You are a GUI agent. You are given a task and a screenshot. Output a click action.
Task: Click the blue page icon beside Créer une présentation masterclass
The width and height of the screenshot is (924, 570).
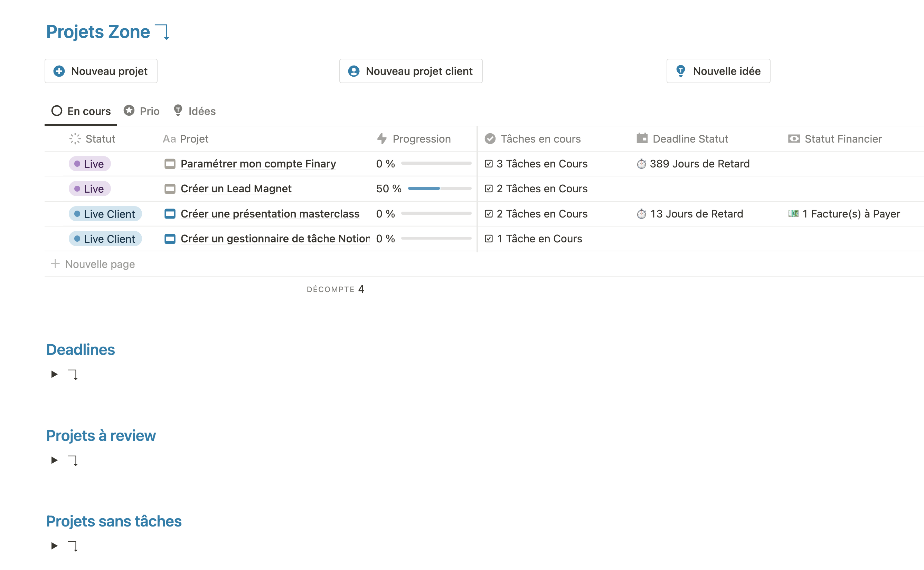(170, 214)
